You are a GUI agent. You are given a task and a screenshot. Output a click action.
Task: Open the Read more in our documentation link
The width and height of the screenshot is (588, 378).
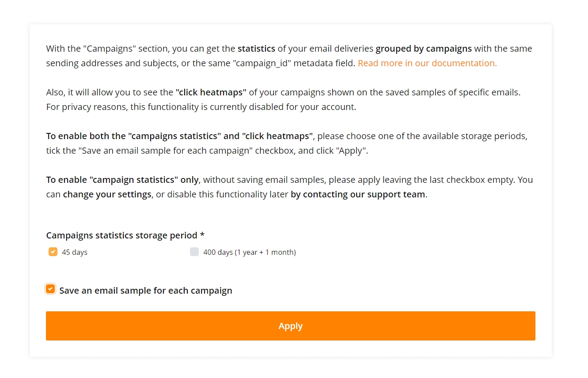[427, 63]
